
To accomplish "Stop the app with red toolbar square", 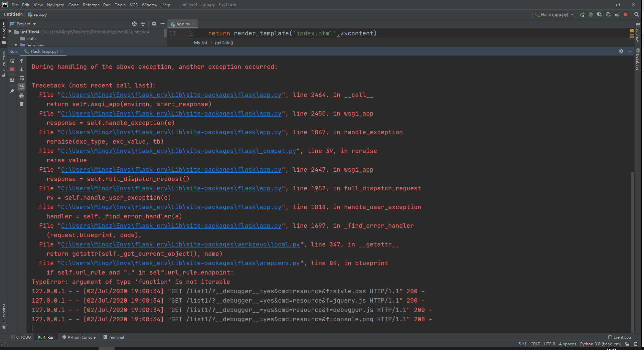I will [x=626, y=14].
